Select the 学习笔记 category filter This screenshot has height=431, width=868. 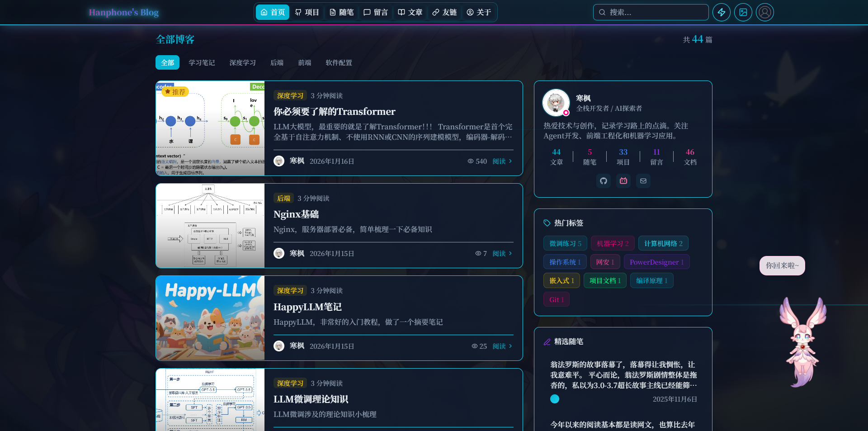[202, 62]
